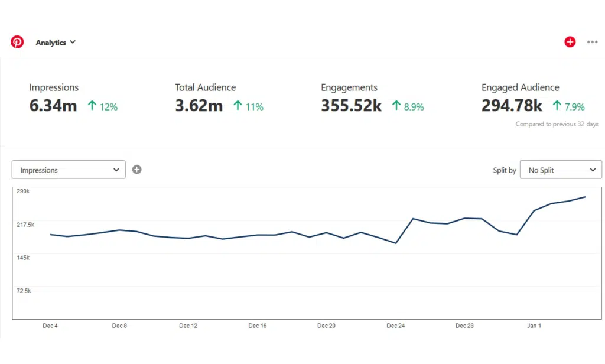The height and width of the screenshot is (364, 605).
Task: Select the Total Audience summary value
Action: (x=199, y=106)
